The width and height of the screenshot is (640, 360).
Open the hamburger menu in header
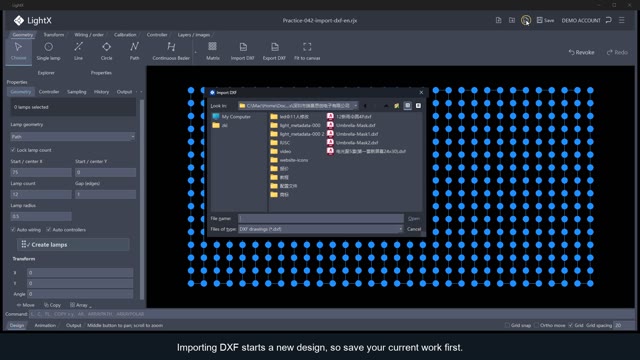tap(622, 20)
